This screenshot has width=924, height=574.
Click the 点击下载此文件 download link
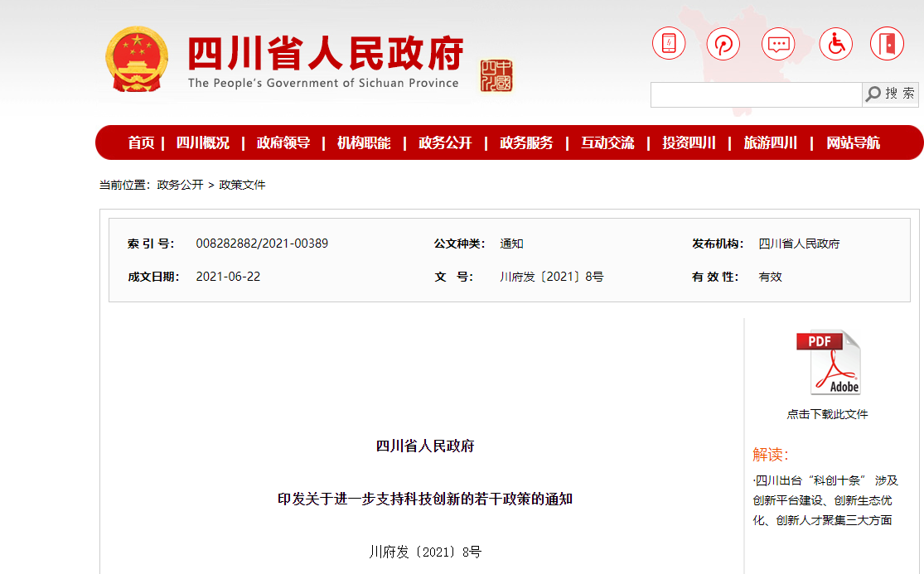pos(827,414)
